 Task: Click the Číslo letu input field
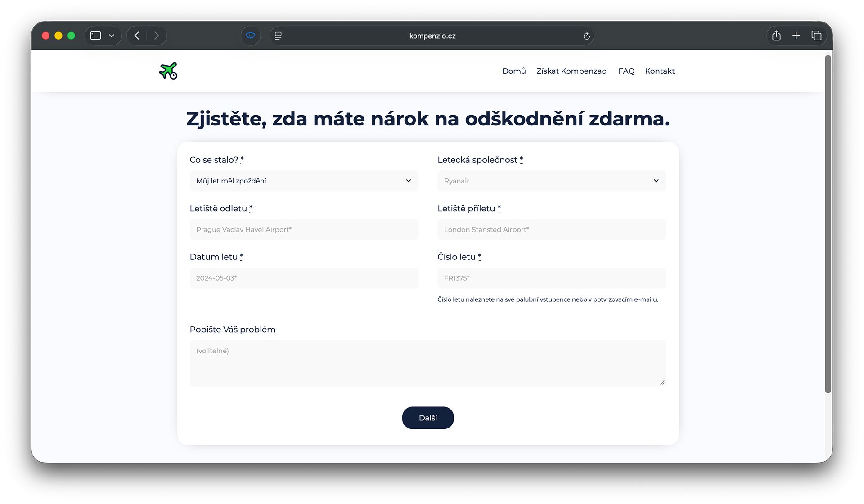tap(551, 278)
